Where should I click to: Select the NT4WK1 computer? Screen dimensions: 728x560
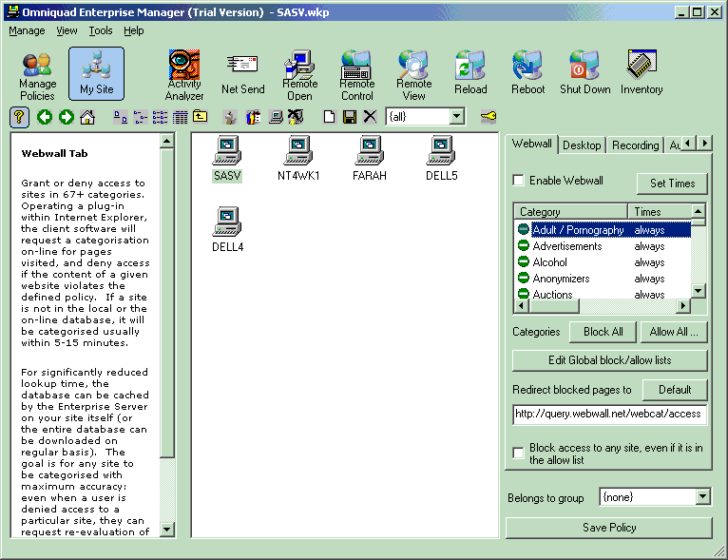coord(298,159)
